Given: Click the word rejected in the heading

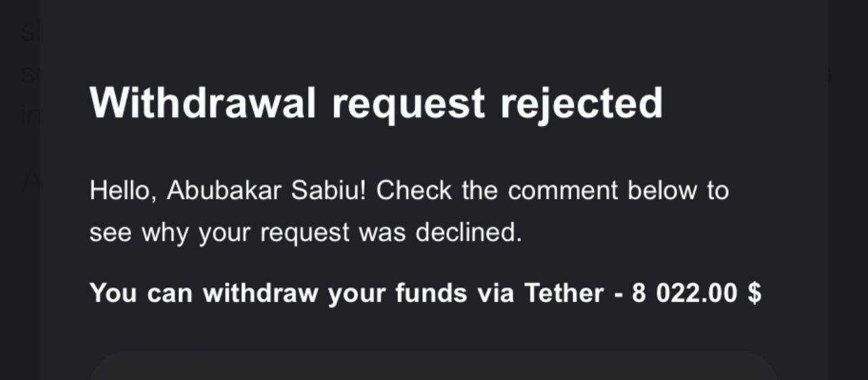Looking at the screenshot, I should pyautogui.click(x=581, y=103).
